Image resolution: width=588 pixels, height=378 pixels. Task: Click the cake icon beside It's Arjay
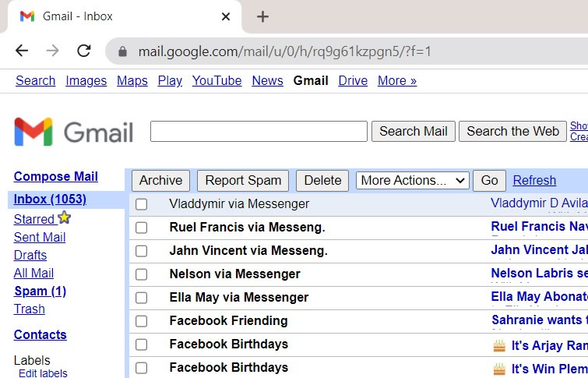[499, 345]
